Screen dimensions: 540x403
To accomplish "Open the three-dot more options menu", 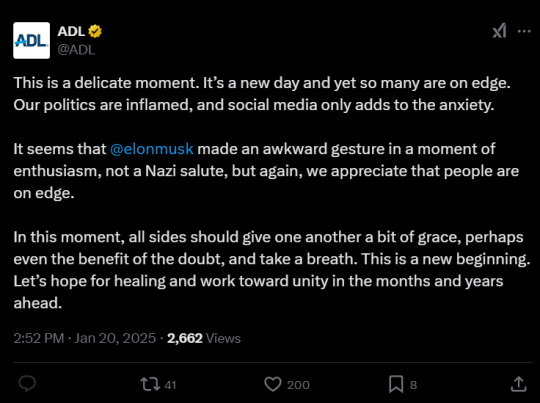I will 524,31.
